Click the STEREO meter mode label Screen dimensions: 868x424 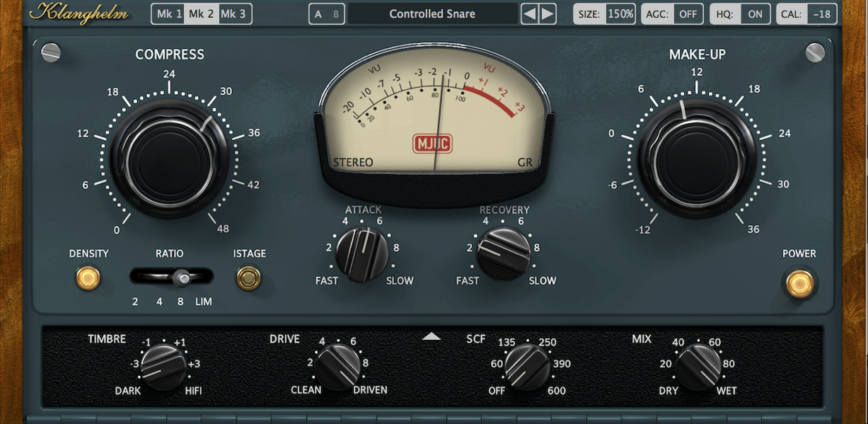(x=353, y=163)
